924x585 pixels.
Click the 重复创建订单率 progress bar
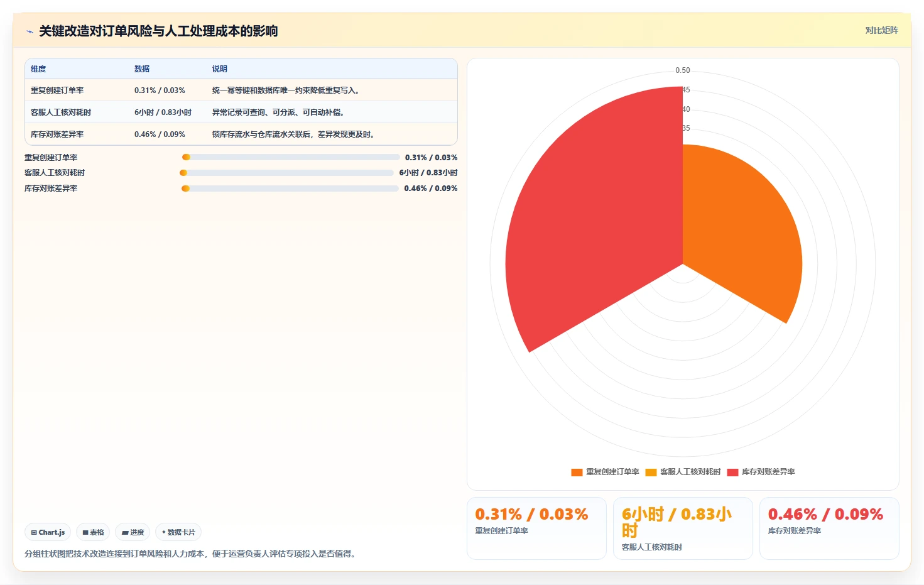pos(291,157)
